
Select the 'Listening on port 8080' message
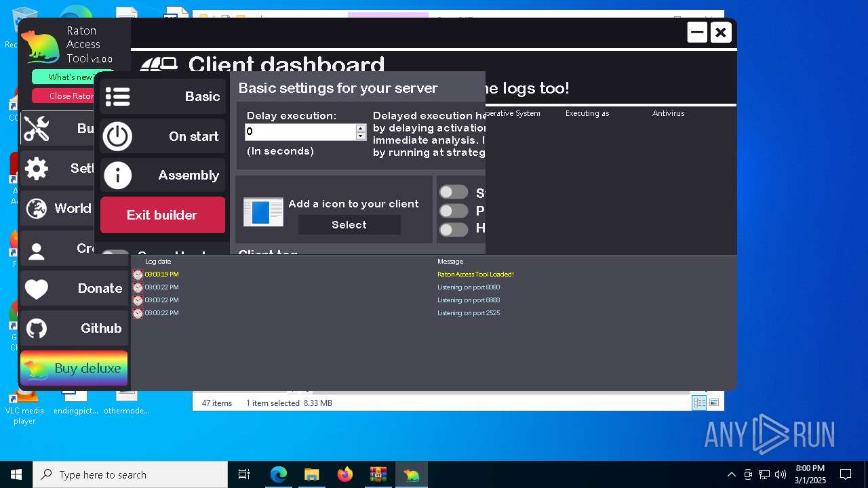[469, 287]
